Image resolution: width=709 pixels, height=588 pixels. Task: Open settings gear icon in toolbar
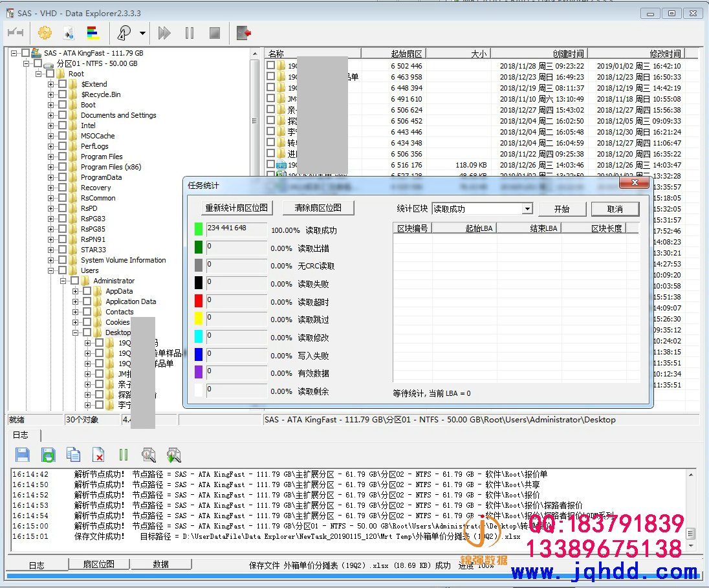(x=44, y=32)
